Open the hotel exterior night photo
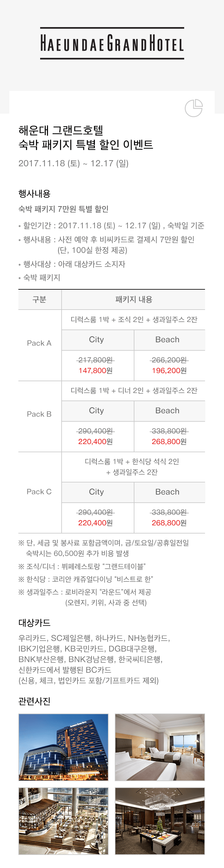Image resolution: width=224 pixels, height=868 pixels. 64,747
